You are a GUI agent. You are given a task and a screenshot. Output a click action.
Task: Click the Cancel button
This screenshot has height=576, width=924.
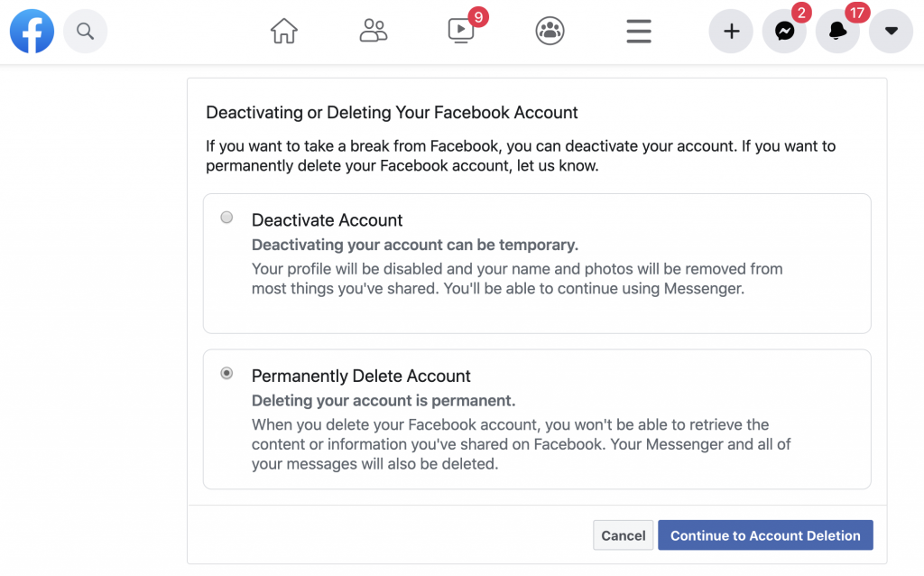click(623, 535)
